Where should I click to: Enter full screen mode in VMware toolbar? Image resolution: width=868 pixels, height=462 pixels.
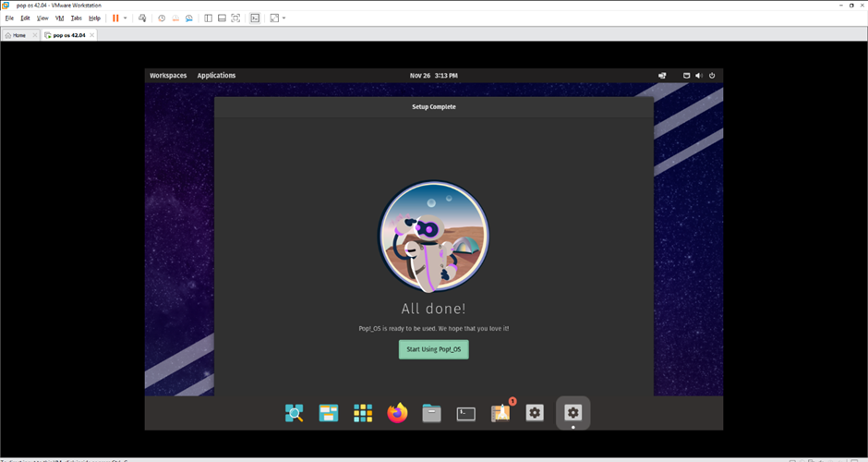(235, 18)
